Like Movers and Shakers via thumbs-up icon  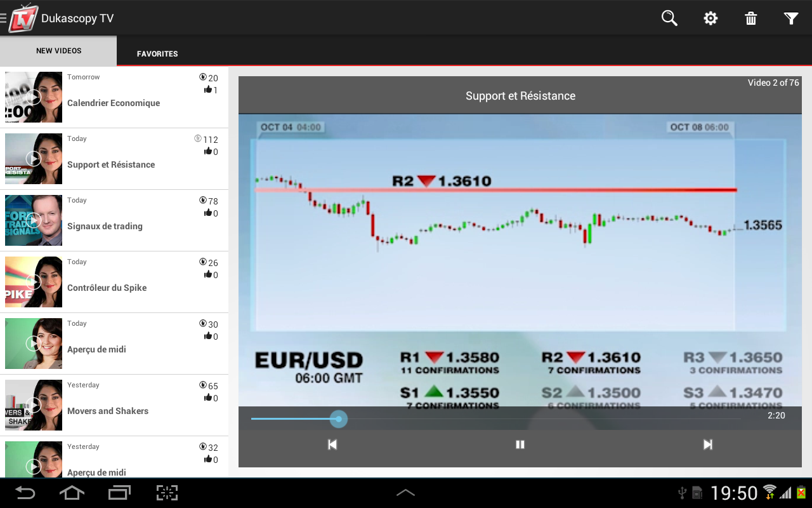[x=207, y=398]
